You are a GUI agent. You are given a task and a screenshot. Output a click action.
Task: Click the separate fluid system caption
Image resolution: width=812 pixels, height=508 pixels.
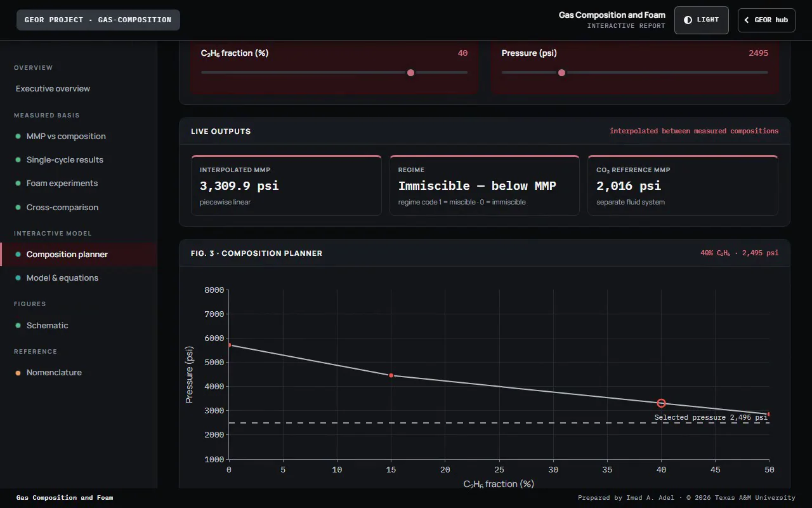tap(631, 202)
